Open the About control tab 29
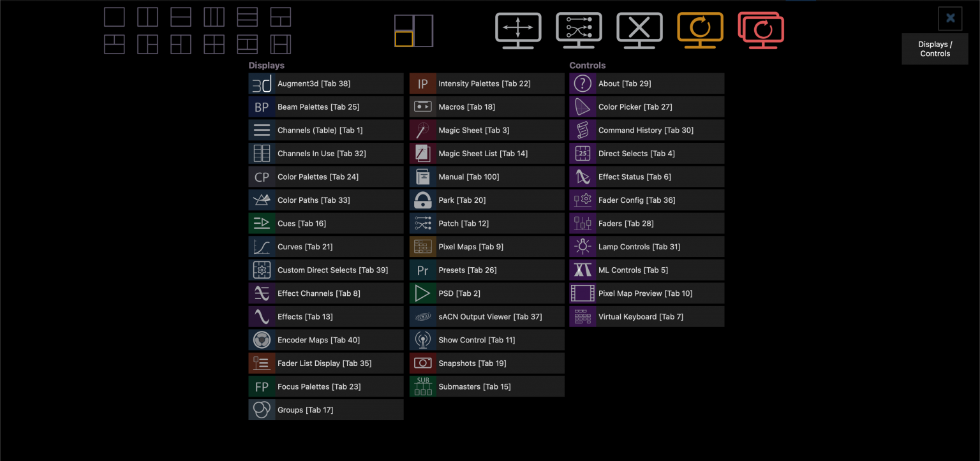 (647, 84)
